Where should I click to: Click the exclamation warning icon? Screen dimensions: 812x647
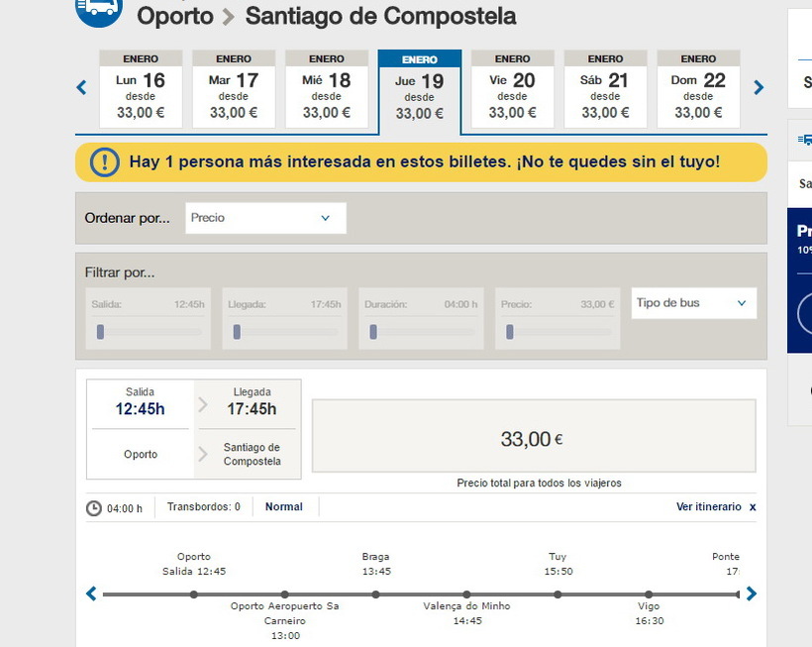pos(104,162)
